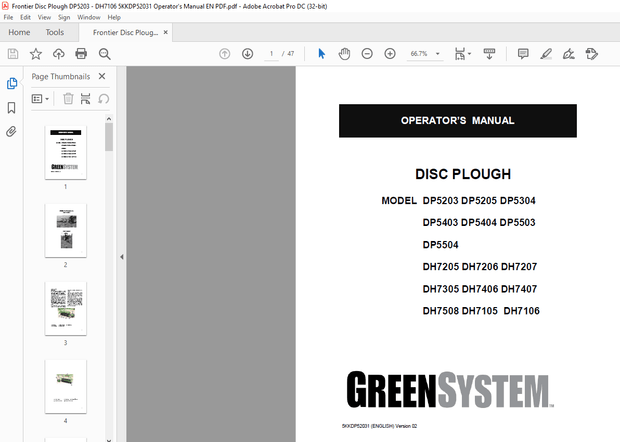Close the Frontier Disc Ploug... tab
Screen dimensions: 620x442
coord(166,32)
